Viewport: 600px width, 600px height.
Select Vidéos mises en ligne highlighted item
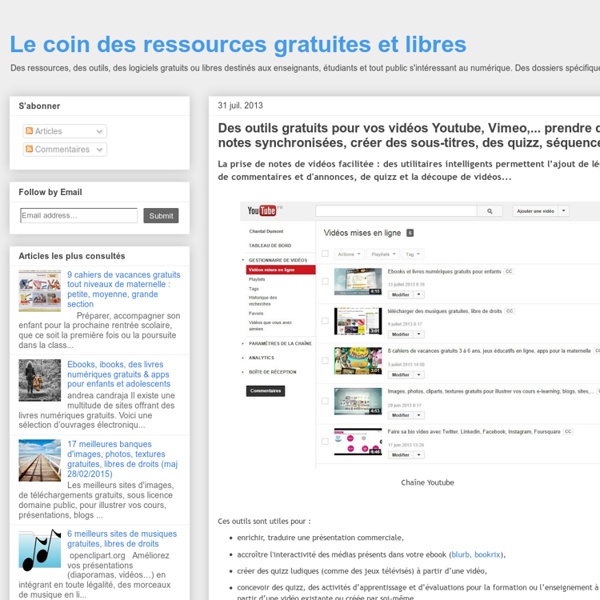point(281,270)
